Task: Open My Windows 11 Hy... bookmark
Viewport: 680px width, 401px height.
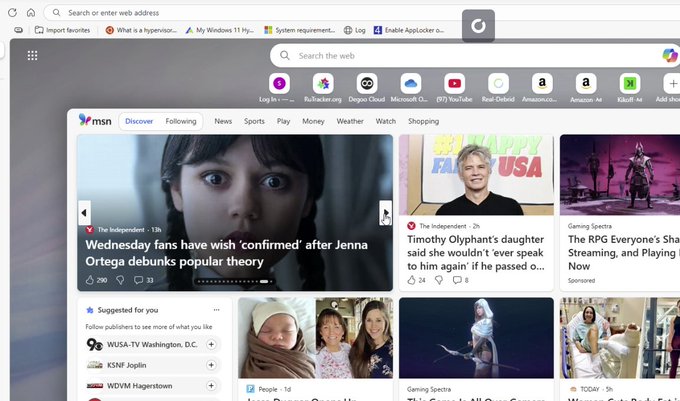Action: click(220, 30)
